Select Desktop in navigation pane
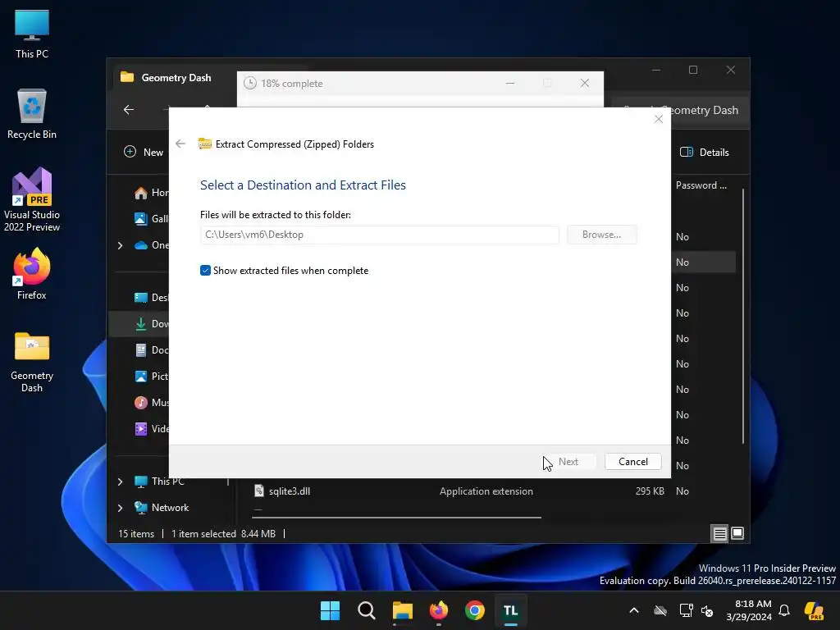840x630 pixels. pos(152,297)
